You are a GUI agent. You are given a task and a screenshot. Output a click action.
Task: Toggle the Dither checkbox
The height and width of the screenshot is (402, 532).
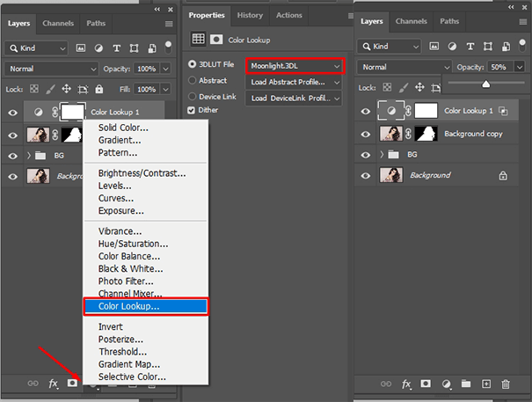pos(192,110)
